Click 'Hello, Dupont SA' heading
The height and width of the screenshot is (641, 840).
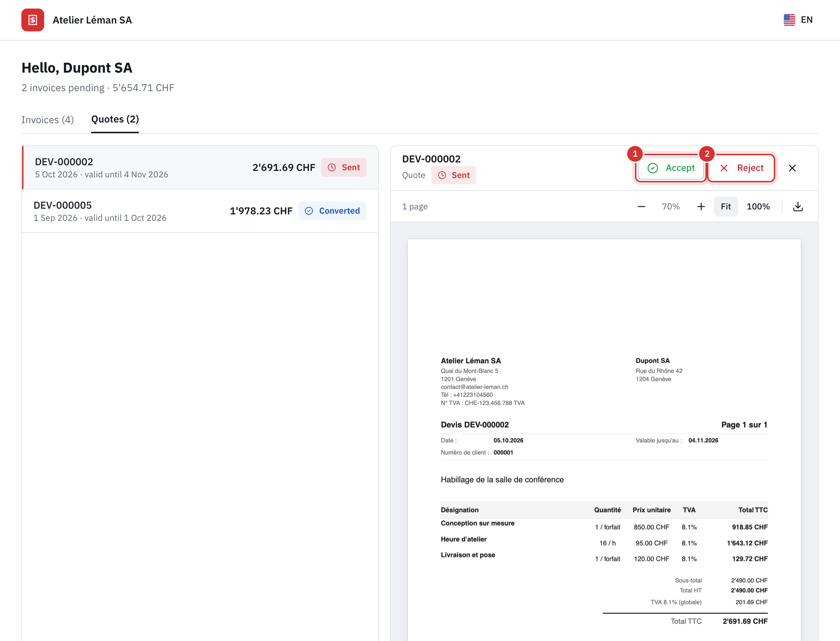[77, 68]
